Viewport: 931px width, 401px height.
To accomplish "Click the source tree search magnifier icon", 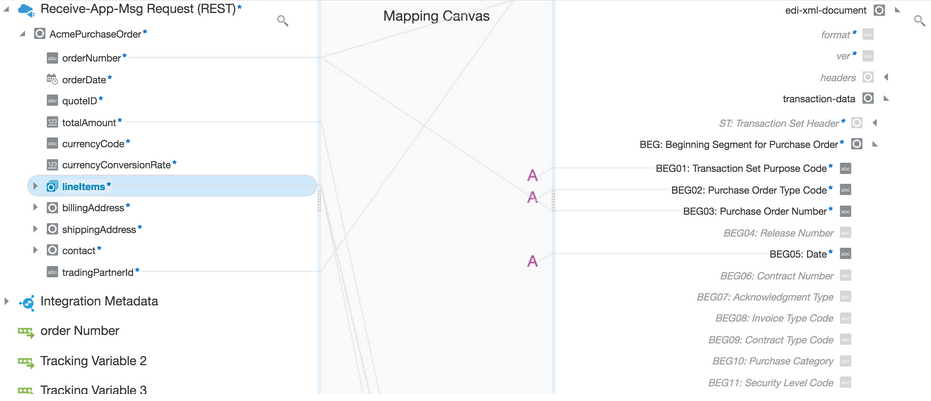I will (x=283, y=20).
